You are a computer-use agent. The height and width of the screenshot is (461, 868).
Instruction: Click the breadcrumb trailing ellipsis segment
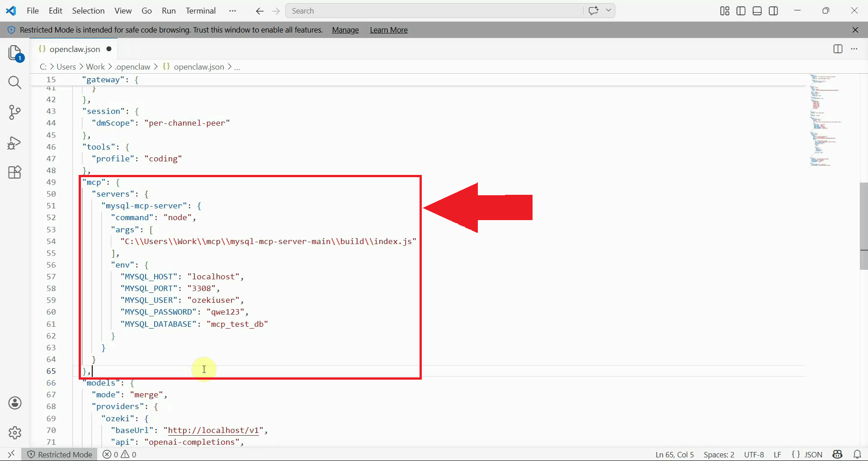pos(237,67)
